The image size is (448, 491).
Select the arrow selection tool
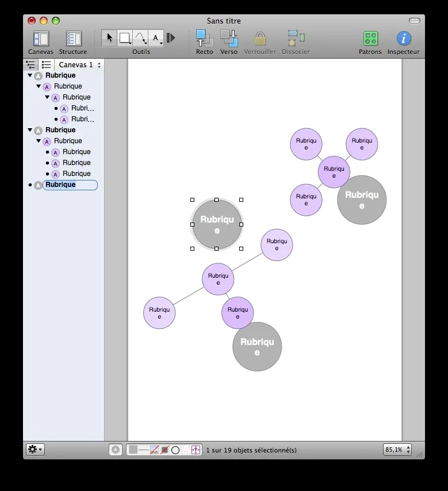click(x=109, y=38)
